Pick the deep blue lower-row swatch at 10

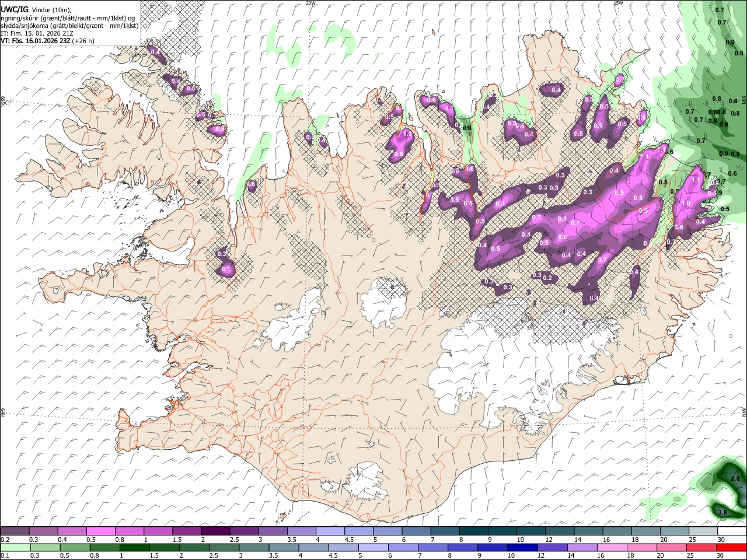coord(522,548)
